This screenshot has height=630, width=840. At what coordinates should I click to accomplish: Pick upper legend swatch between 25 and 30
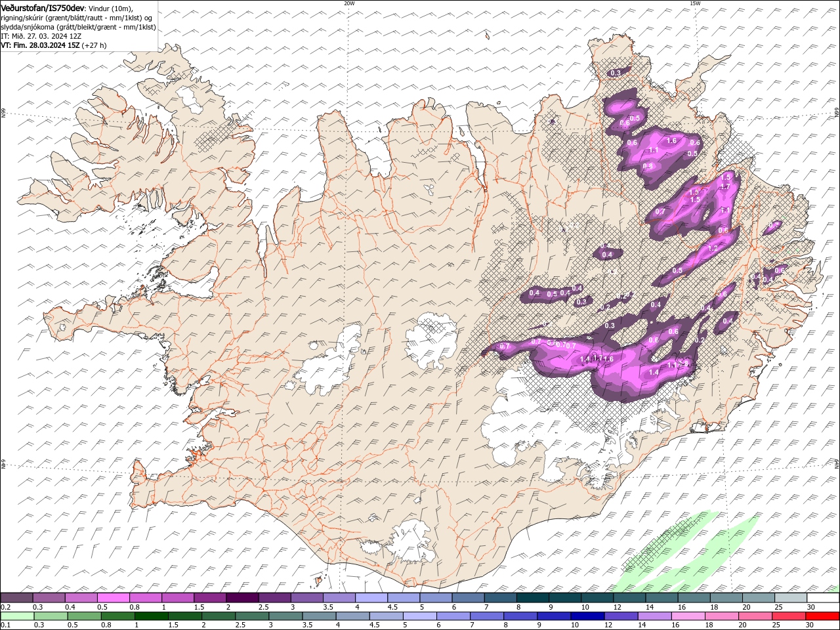791,598
